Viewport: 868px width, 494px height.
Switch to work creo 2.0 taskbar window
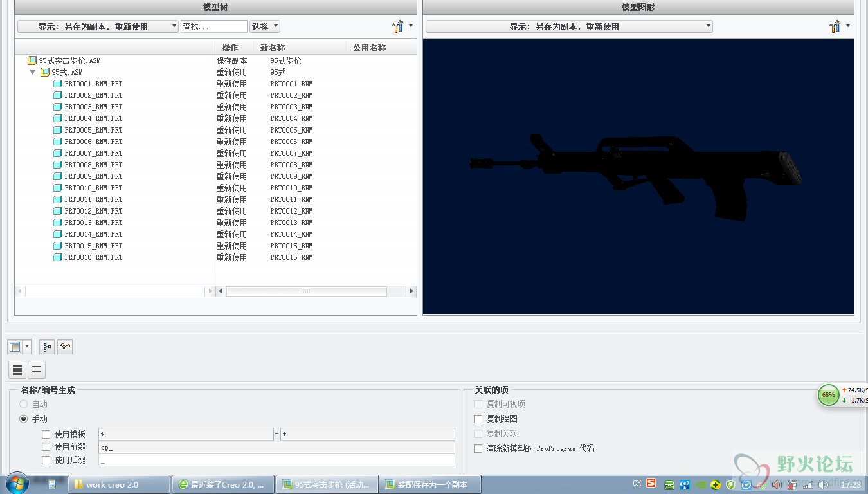pos(120,484)
